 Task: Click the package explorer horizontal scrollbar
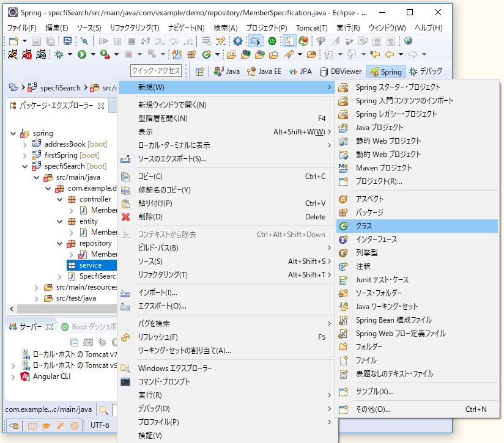[x=67, y=309]
